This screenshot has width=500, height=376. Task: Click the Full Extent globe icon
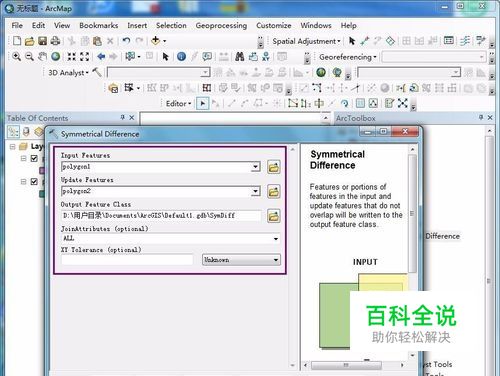click(56, 56)
